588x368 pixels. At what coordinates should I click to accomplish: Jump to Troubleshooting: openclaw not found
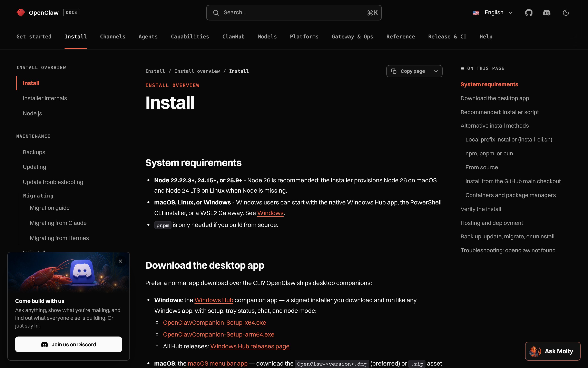(508, 250)
